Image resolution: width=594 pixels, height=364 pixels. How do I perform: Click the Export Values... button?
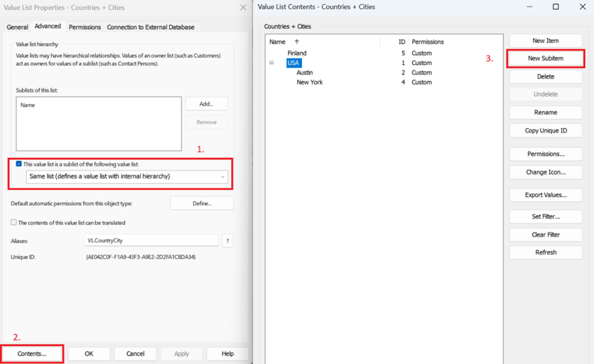pyautogui.click(x=546, y=195)
